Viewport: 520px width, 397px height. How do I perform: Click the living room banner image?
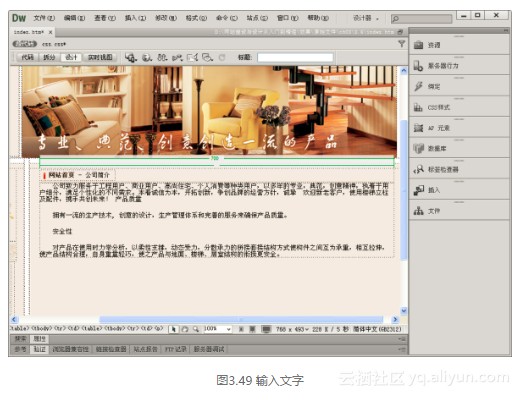(209, 111)
